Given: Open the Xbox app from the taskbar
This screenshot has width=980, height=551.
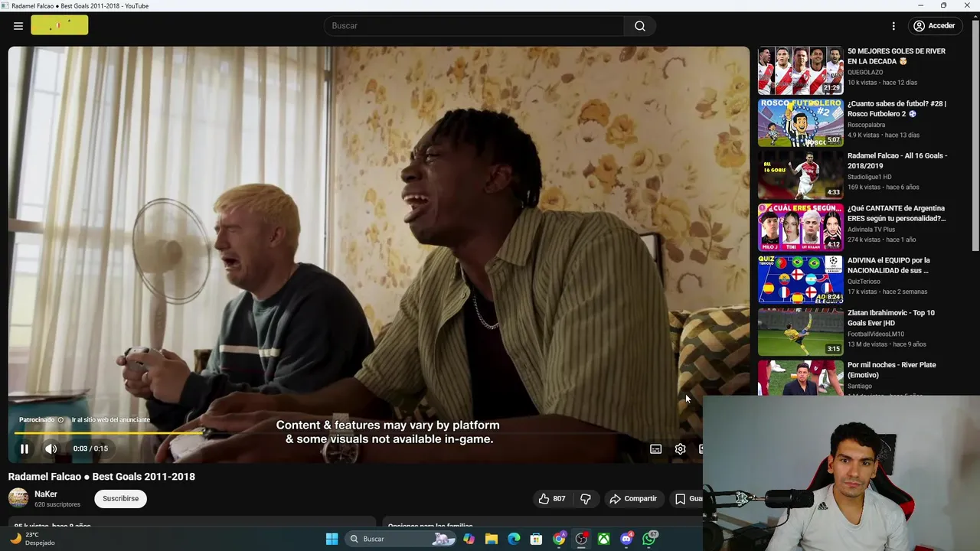Looking at the screenshot, I should [x=604, y=540].
